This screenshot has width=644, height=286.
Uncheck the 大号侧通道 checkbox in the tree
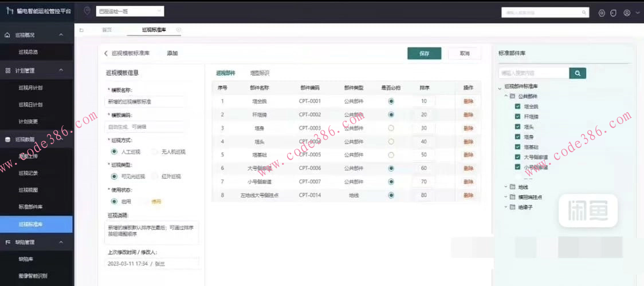point(517,157)
